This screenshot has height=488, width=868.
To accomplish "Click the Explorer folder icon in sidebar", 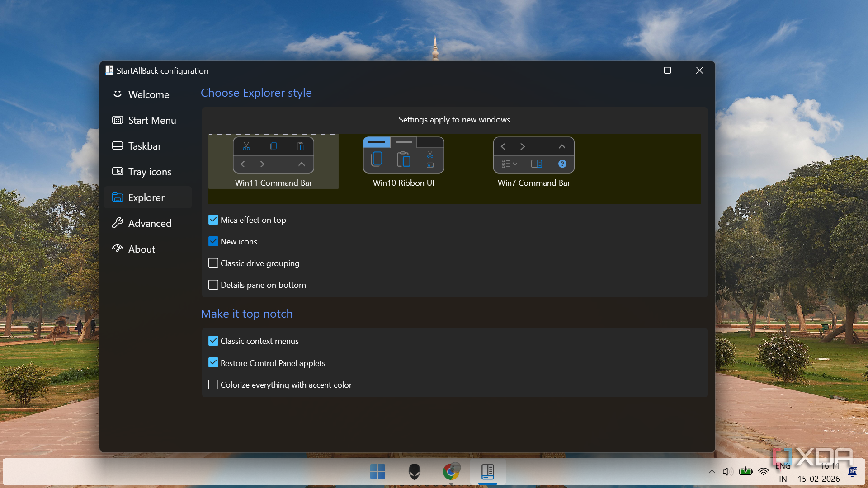I will [118, 197].
